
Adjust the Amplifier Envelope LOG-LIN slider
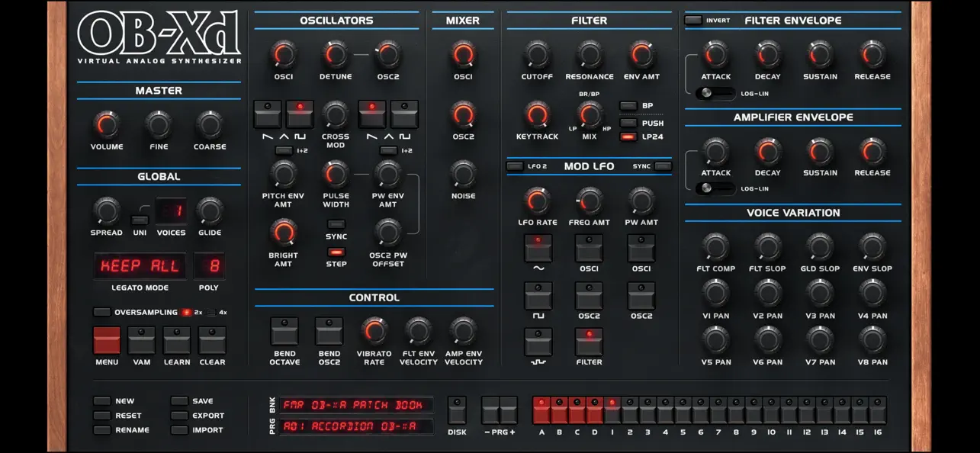tap(715, 188)
